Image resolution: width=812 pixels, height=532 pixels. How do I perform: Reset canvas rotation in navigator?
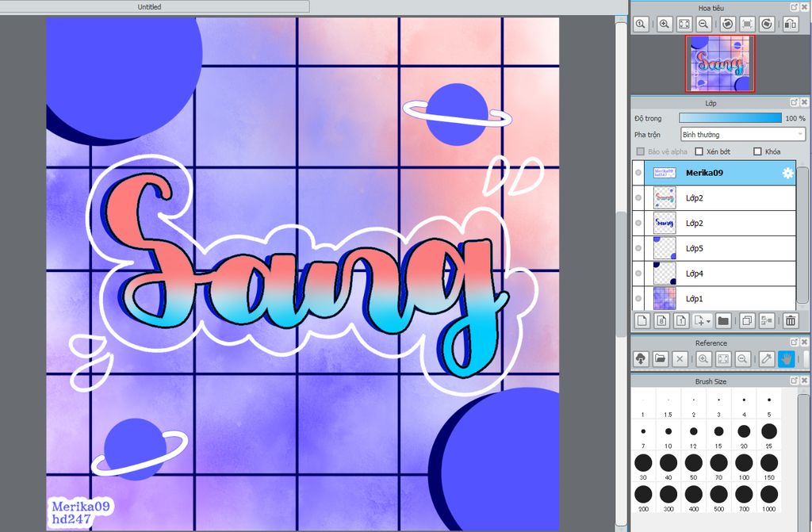[x=747, y=24]
